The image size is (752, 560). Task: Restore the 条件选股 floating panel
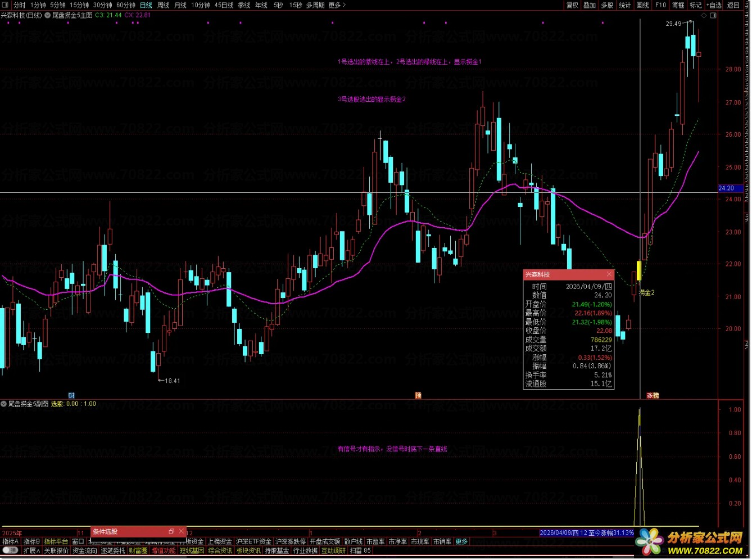point(171,531)
